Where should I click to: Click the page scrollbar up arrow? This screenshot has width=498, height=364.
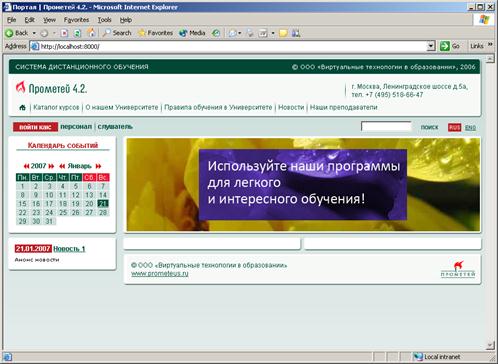tap(490, 59)
